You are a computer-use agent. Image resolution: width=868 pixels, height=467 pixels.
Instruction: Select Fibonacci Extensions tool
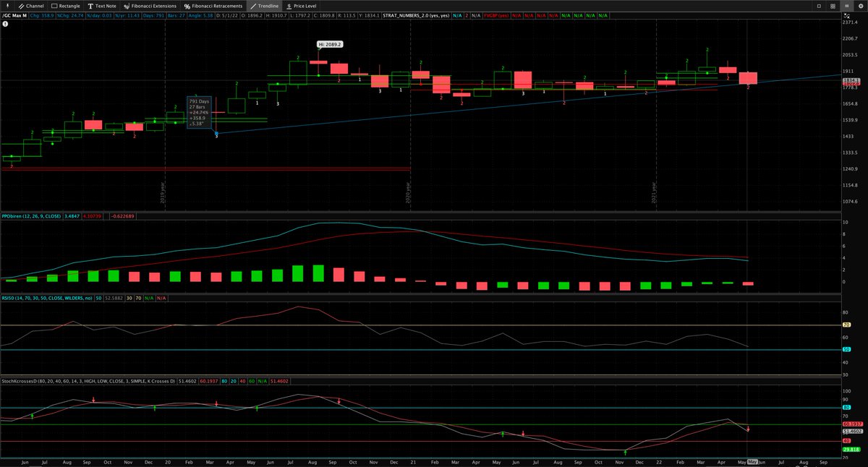coord(150,6)
